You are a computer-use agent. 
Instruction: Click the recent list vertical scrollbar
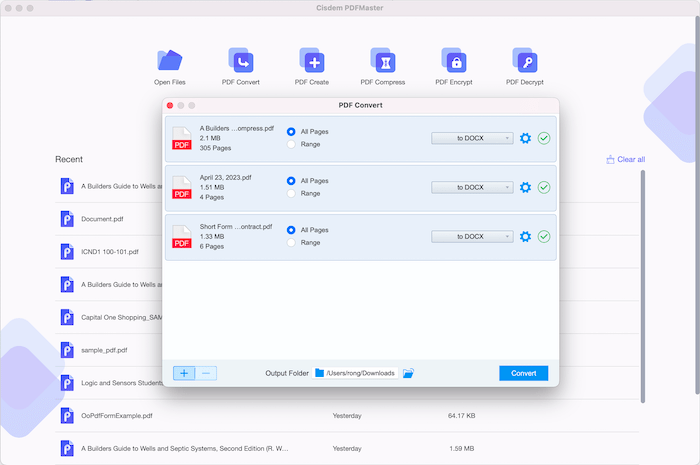click(x=643, y=286)
